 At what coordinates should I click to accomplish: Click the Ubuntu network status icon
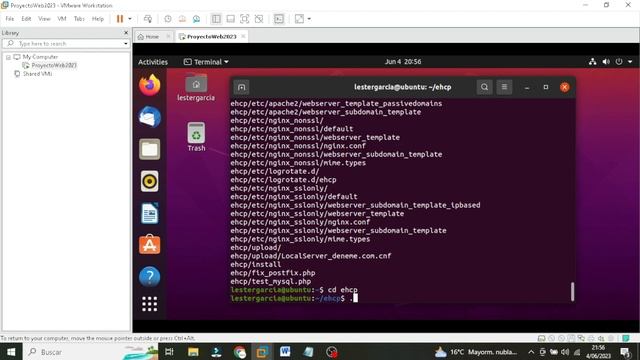[593, 62]
